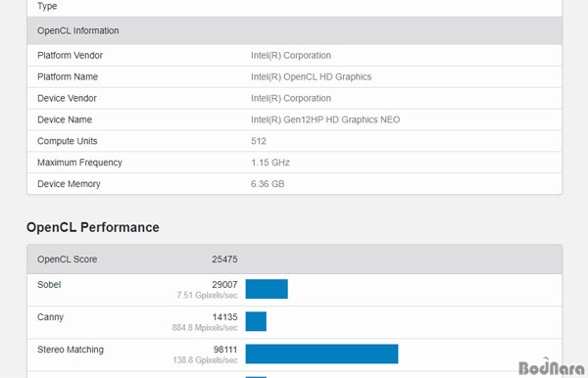Select the Stereo Matching label

(x=71, y=350)
